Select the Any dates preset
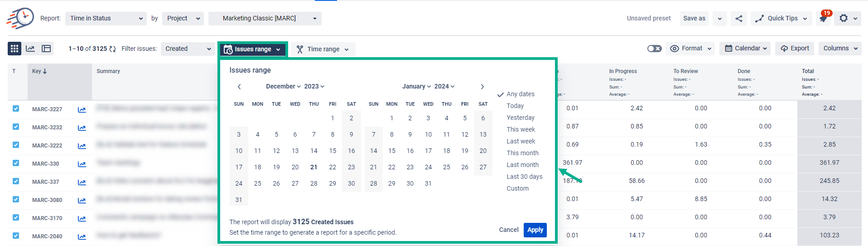The width and height of the screenshot is (868, 246). coord(520,94)
